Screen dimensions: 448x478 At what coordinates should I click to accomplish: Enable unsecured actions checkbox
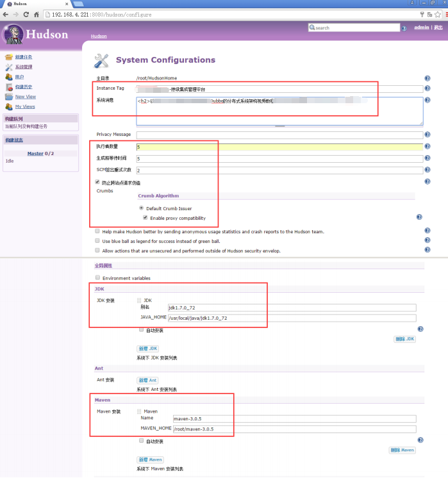tap(97, 251)
